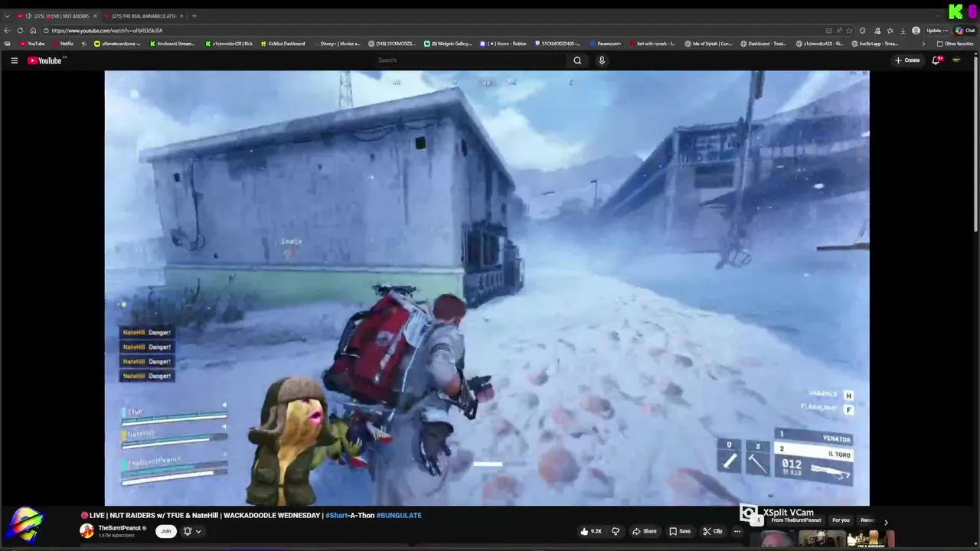Open the YouTube hamburger guide menu
This screenshot has height=551, width=980.
[x=14, y=60]
